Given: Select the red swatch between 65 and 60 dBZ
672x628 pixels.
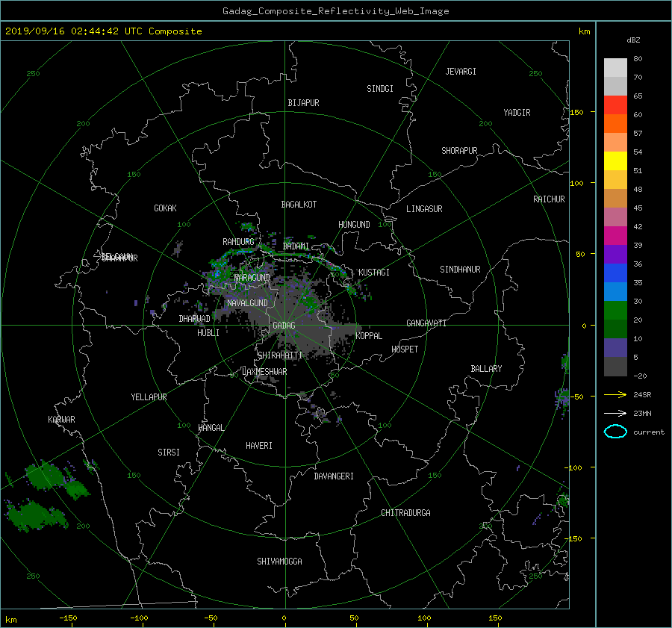Looking at the screenshot, I should [615, 105].
